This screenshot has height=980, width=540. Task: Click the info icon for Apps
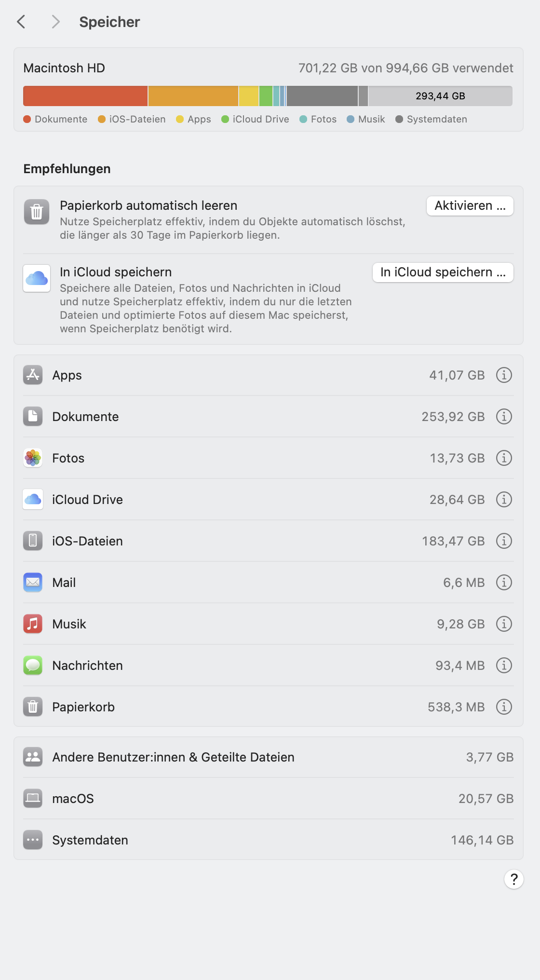coord(504,375)
